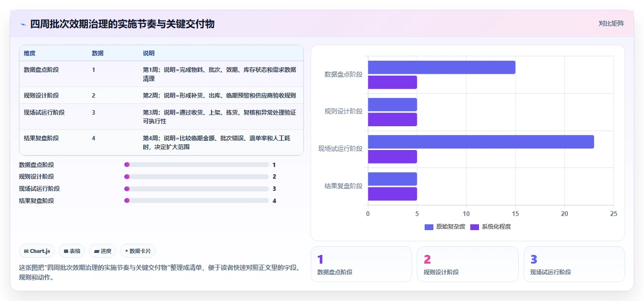This screenshot has height=301, width=644.
Task: Click the 对比矩阵 label in header
Action: point(611,23)
